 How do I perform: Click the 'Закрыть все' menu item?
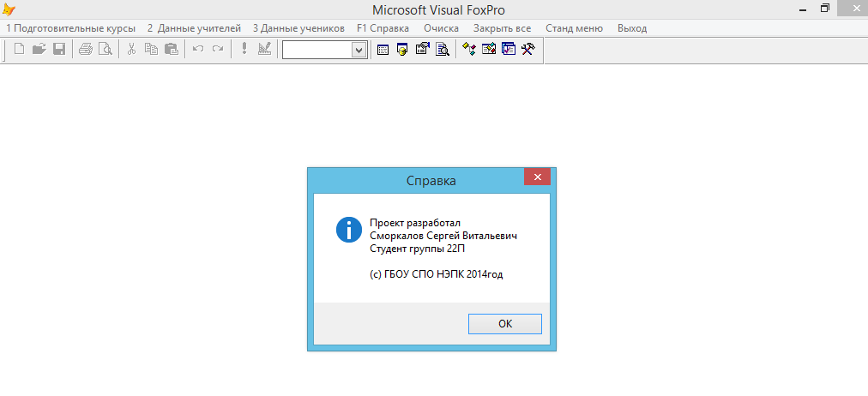502,28
